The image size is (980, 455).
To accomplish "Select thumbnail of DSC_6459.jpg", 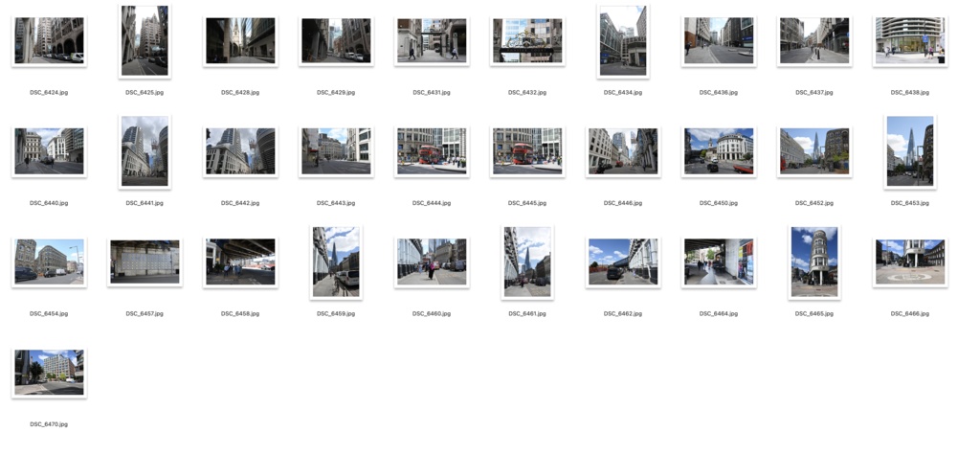I will pyautogui.click(x=336, y=262).
